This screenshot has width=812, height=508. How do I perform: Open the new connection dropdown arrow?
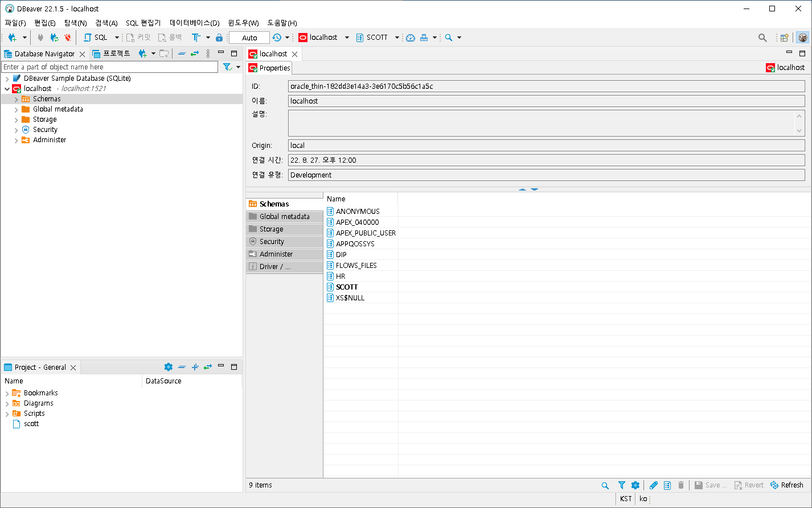click(24, 38)
